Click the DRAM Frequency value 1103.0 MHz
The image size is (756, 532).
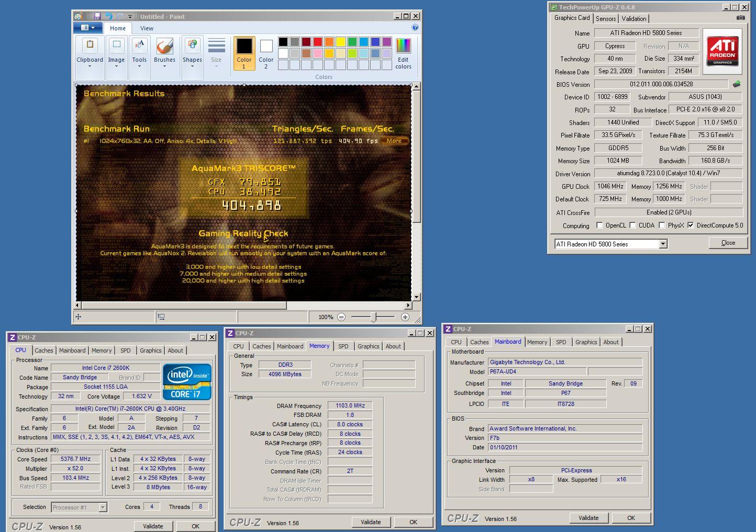[350, 405]
